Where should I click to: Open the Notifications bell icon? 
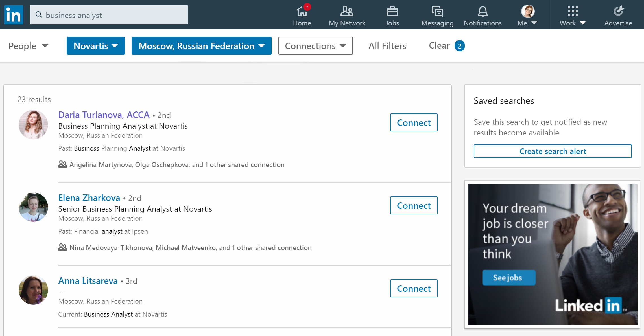pyautogui.click(x=483, y=12)
